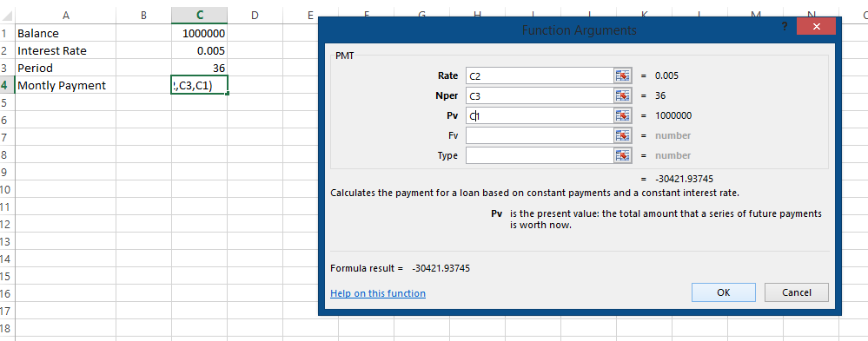Click the Function Arguments title bar

click(579, 30)
